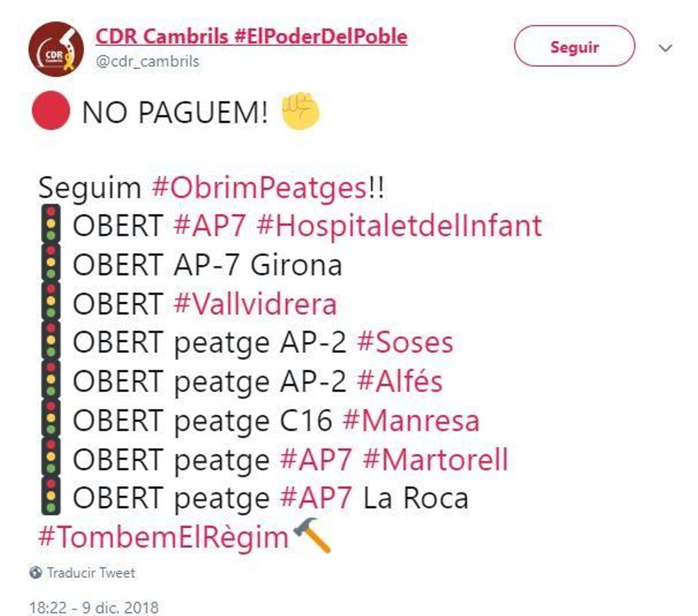This screenshot has width=698, height=616.
Task: Click the raised fist emoji
Action: pos(300,111)
